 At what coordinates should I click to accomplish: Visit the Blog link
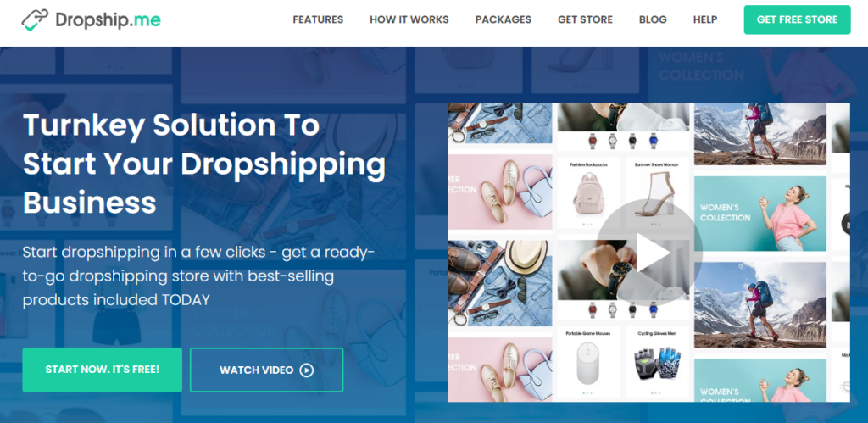click(653, 19)
